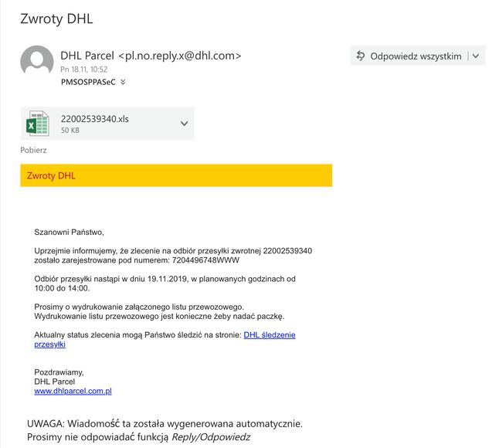Click the Pobierz download link

(33, 150)
